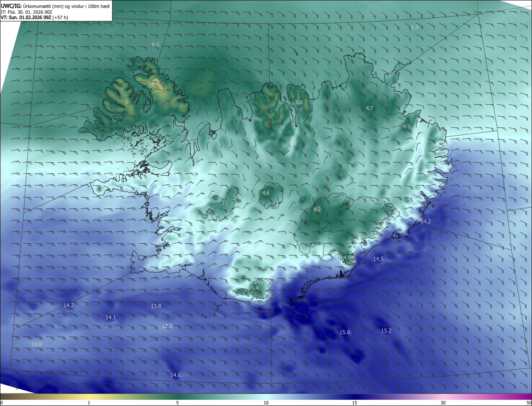Select the initial time line 'IT: Fös. 30. 01. 2026 00Z'
Image resolution: width=532 pixels, height=406 pixels.
26,12
